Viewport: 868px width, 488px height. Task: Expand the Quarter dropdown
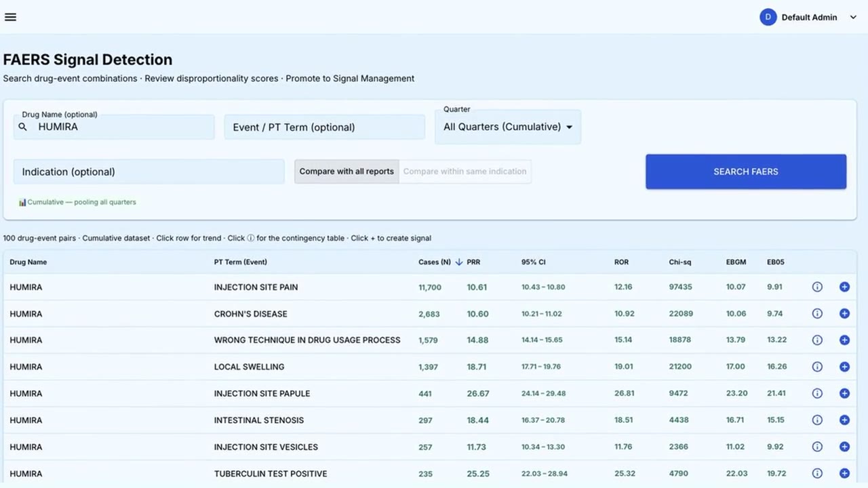(x=508, y=127)
